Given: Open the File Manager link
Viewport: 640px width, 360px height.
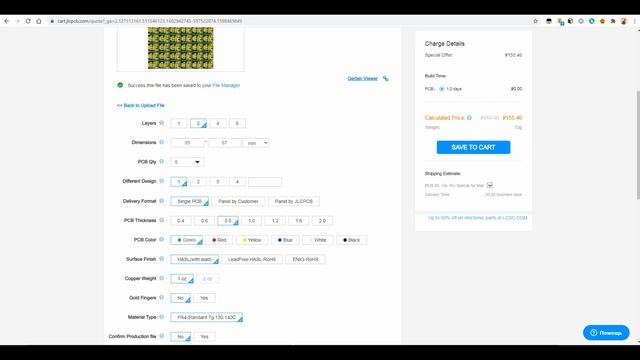Looking at the screenshot, I should click(226, 85).
